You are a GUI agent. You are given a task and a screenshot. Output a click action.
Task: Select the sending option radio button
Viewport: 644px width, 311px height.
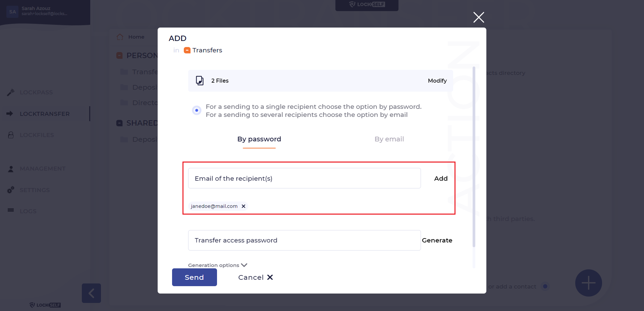pos(197,110)
